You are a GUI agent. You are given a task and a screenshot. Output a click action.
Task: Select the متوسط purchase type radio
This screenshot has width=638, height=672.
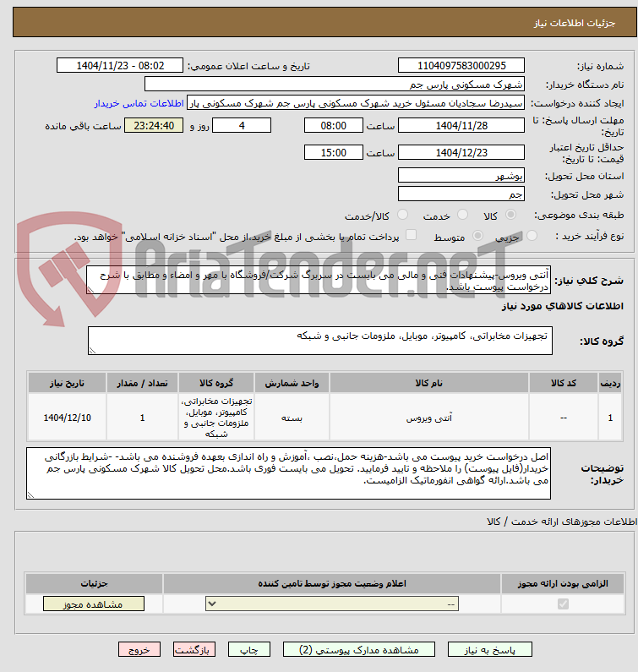click(x=477, y=236)
